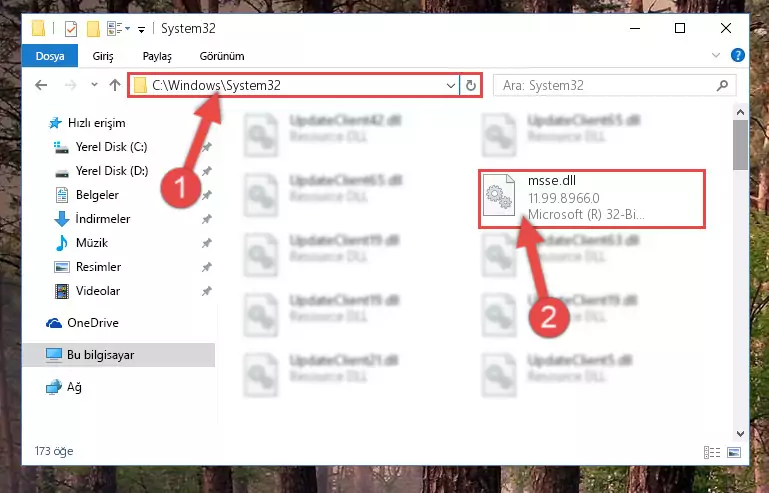Click the pin icon beside Videolar
Viewport: 769px width, 493px height.
[207, 291]
